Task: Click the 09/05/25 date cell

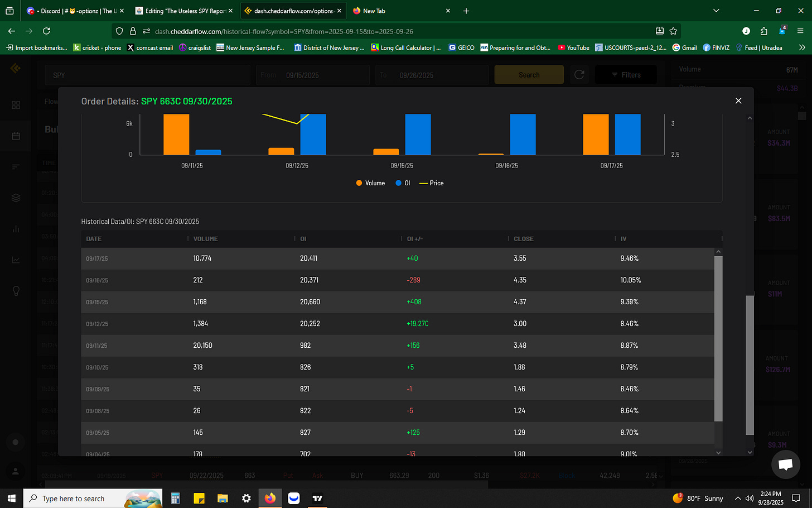Action: click(x=97, y=433)
